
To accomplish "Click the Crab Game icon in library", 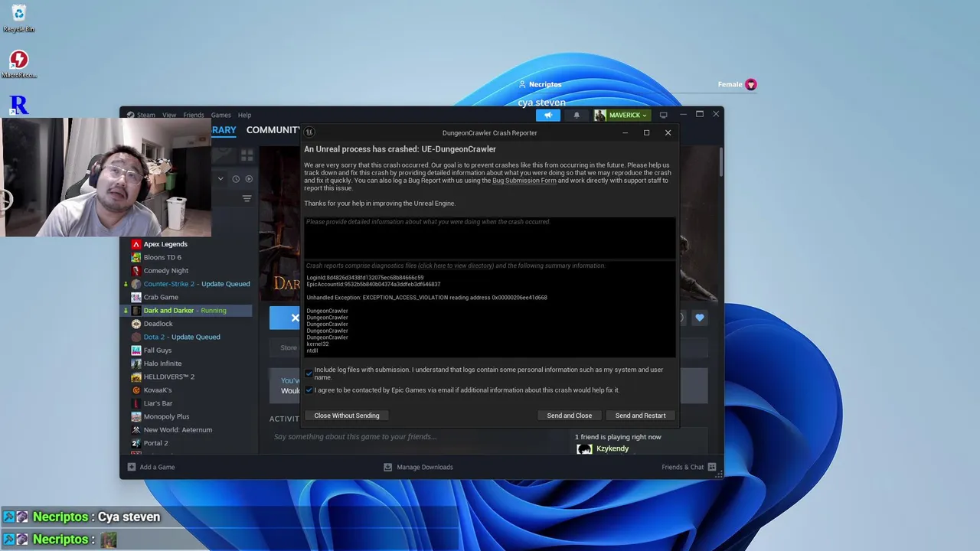I will 136,297.
